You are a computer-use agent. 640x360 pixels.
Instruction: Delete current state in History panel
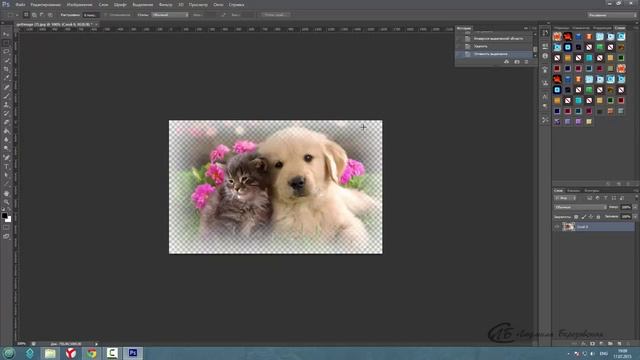pos(526,62)
